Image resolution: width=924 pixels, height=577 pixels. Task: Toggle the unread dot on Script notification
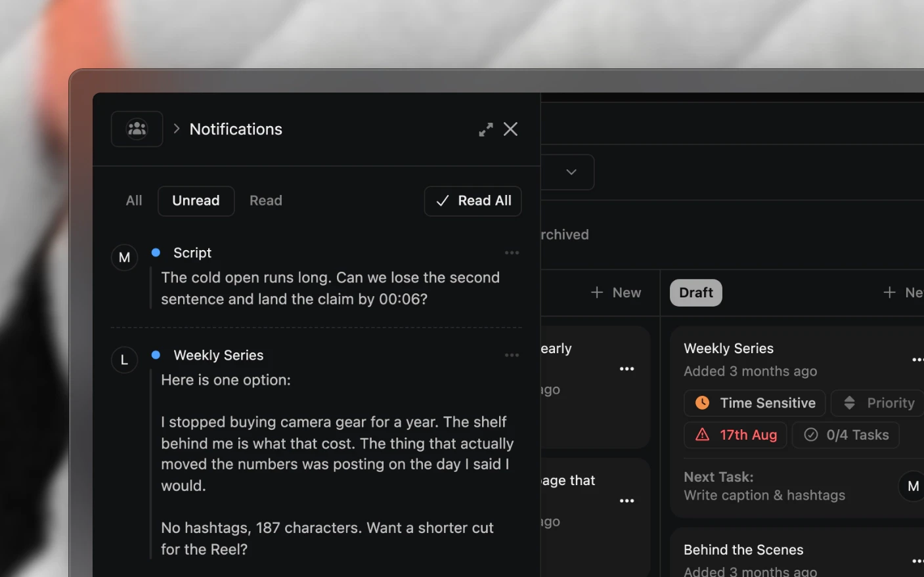(x=156, y=252)
